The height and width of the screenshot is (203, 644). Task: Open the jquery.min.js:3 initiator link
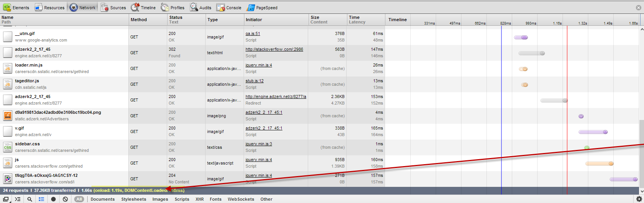(x=259, y=144)
